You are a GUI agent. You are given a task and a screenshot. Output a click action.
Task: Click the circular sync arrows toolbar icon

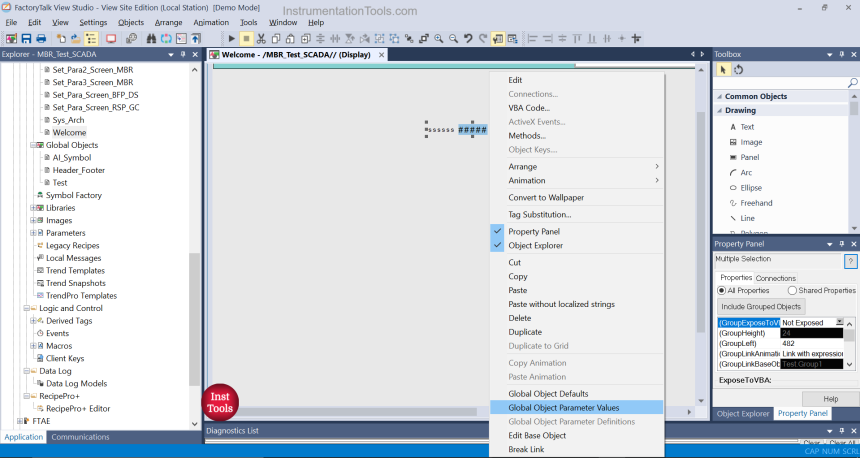tap(166, 38)
